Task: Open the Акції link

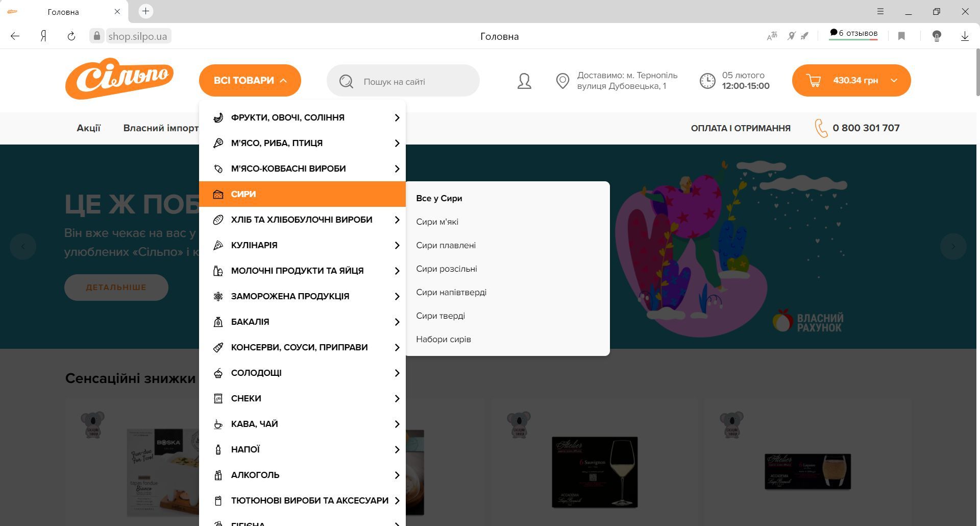Action: (88, 128)
